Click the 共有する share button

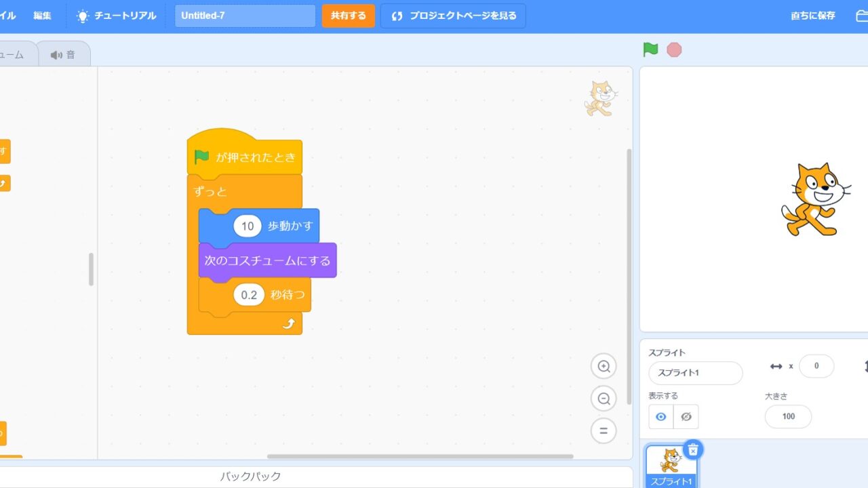(x=348, y=16)
